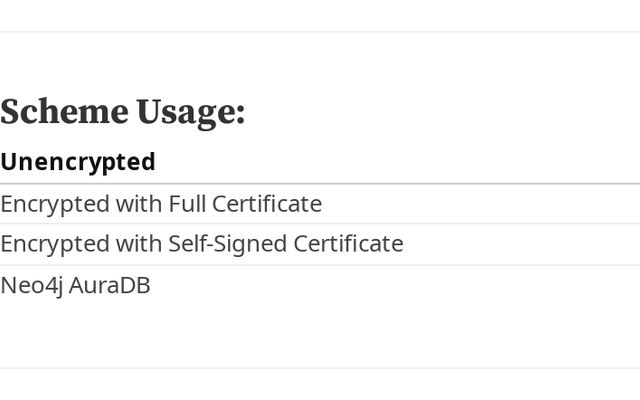Click "Full" in the Full Certificate row
This screenshot has height=400, width=640.
[x=186, y=204]
